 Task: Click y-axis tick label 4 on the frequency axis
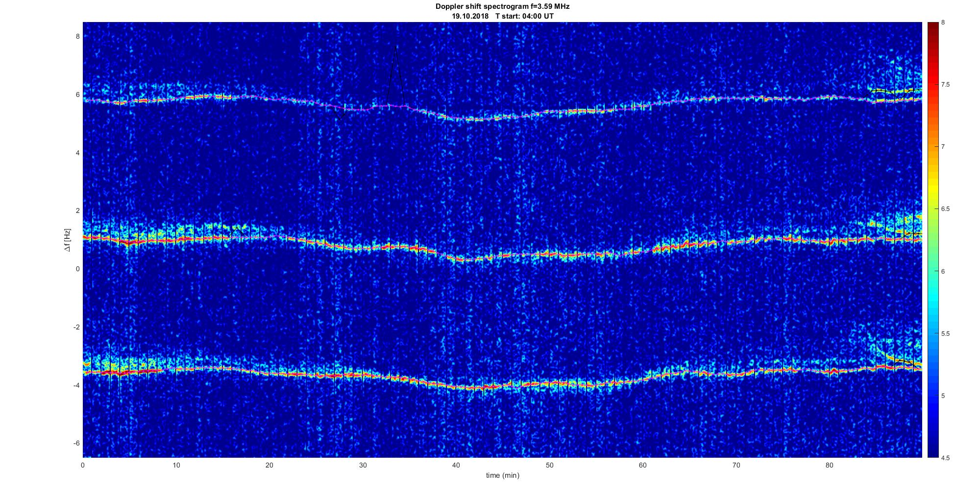[x=77, y=153]
